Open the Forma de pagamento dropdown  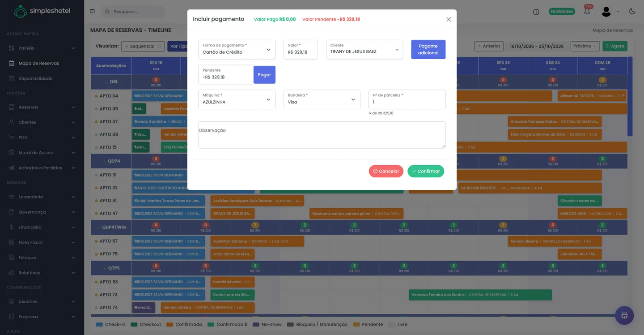pyautogui.click(x=237, y=49)
